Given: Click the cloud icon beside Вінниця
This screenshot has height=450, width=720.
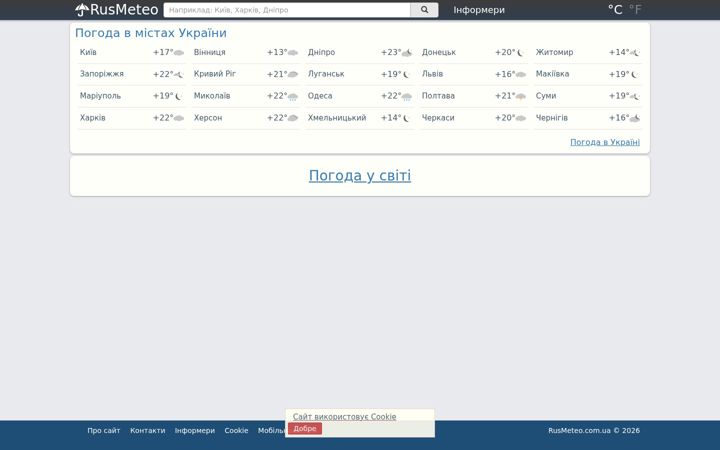Looking at the screenshot, I should 292,53.
